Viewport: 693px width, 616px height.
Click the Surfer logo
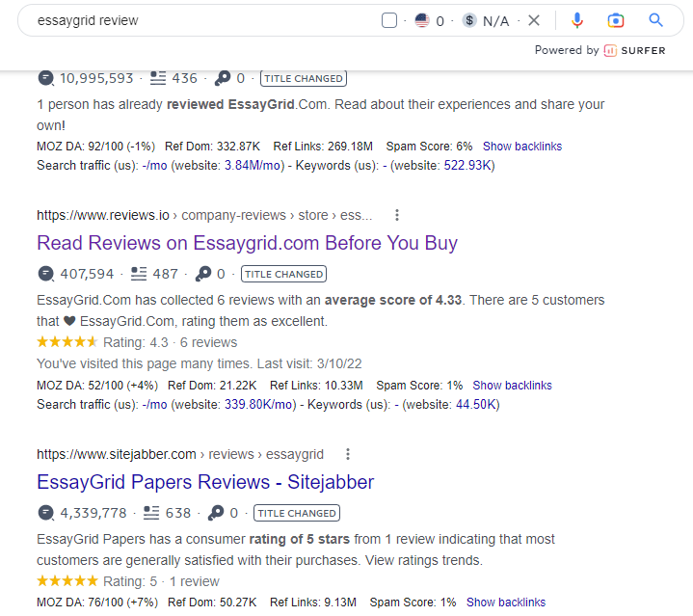click(x=634, y=50)
